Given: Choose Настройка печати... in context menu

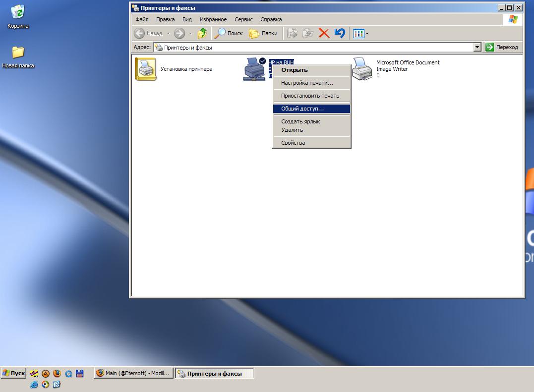Looking at the screenshot, I should (307, 83).
